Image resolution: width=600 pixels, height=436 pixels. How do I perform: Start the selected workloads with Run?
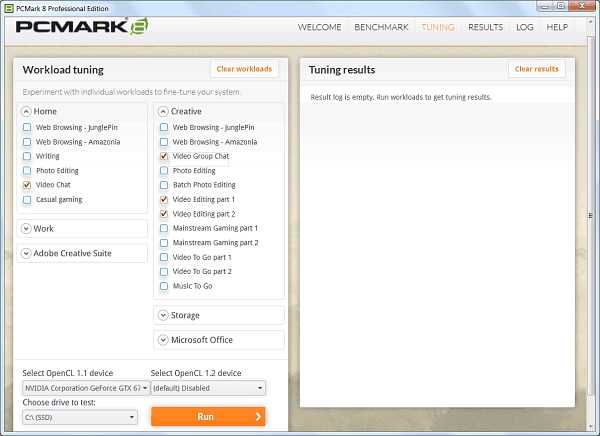tap(208, 416)
